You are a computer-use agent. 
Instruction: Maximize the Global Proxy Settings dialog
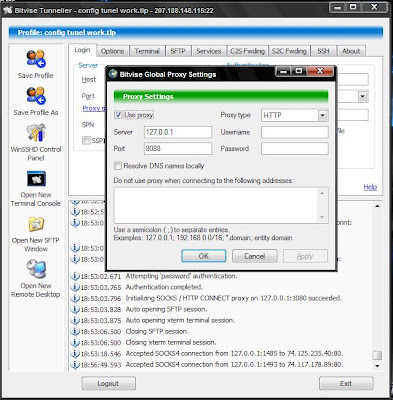click(299, 71)
